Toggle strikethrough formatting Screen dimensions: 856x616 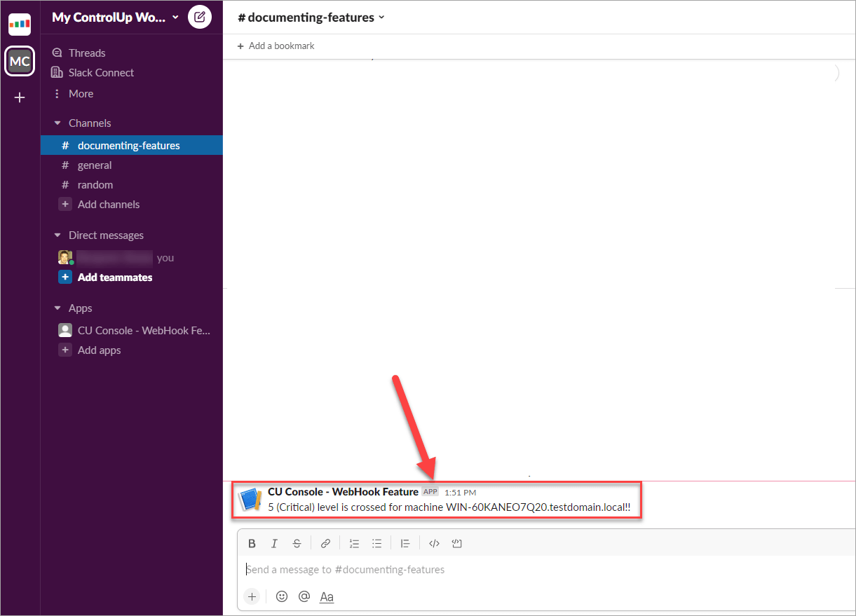coord(297,543)
